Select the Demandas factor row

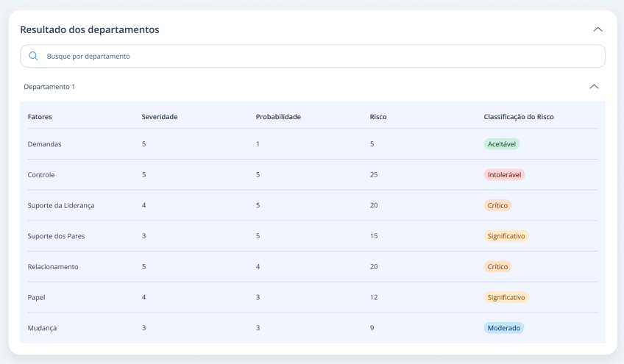coord(313,144)
